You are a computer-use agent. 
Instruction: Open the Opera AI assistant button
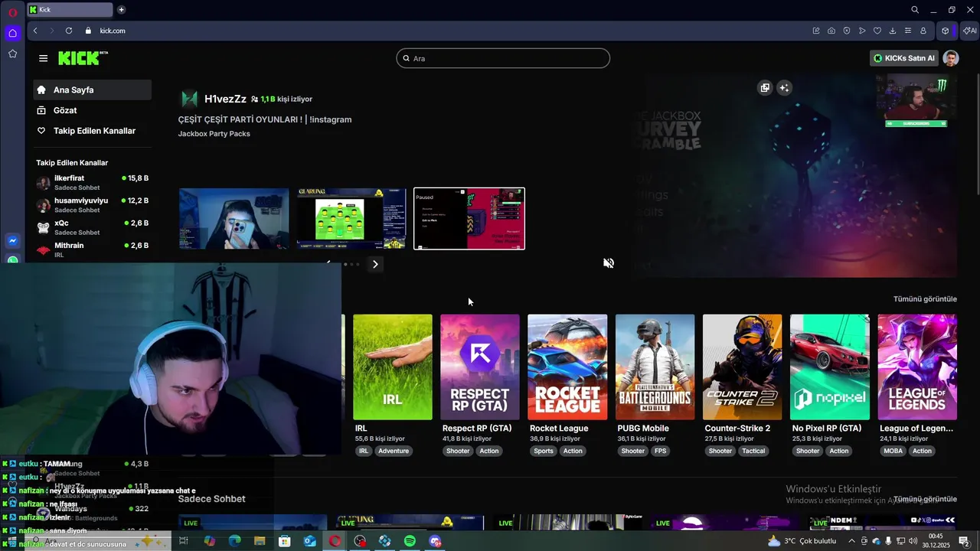tap(969, 31)
